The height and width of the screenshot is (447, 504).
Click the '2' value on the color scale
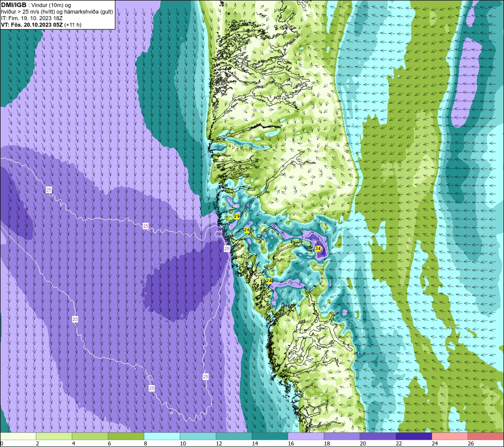[x=38, y=443]
